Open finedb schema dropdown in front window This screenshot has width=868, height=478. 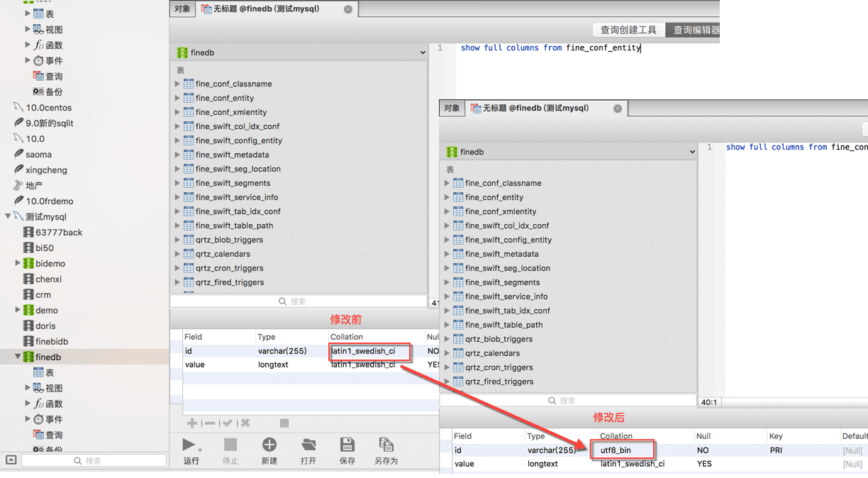569,152
